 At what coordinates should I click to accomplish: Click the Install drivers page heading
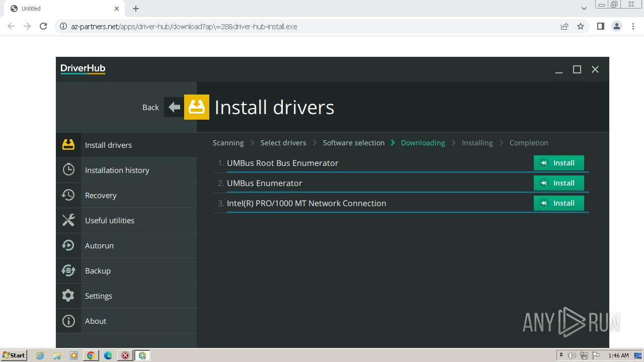(274, 107)
